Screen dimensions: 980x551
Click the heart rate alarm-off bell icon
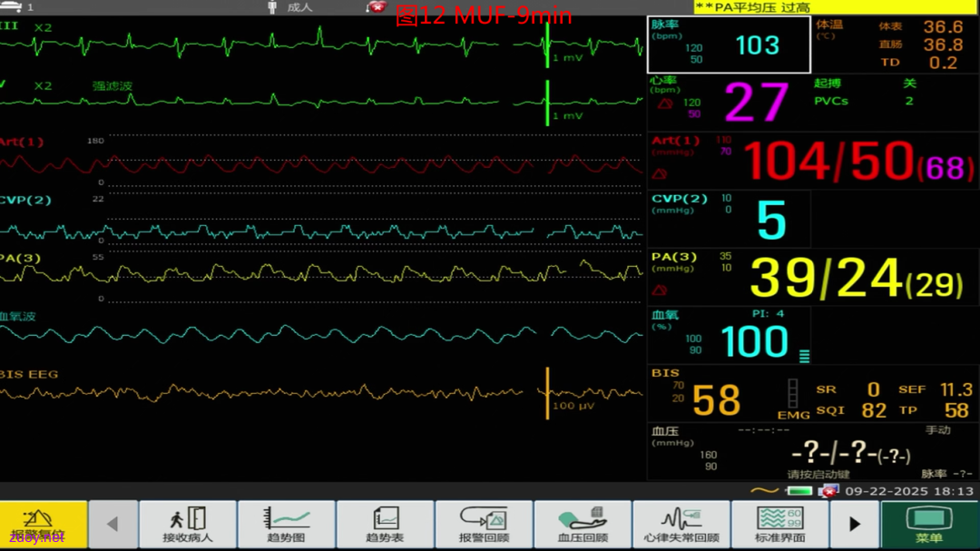coord(664,103)
